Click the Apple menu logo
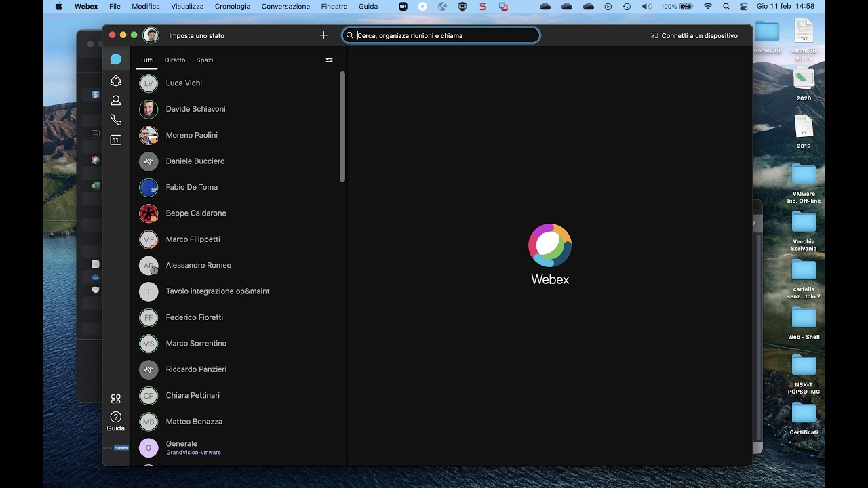This screenshot has height=488, width=868. coord(58,6)
